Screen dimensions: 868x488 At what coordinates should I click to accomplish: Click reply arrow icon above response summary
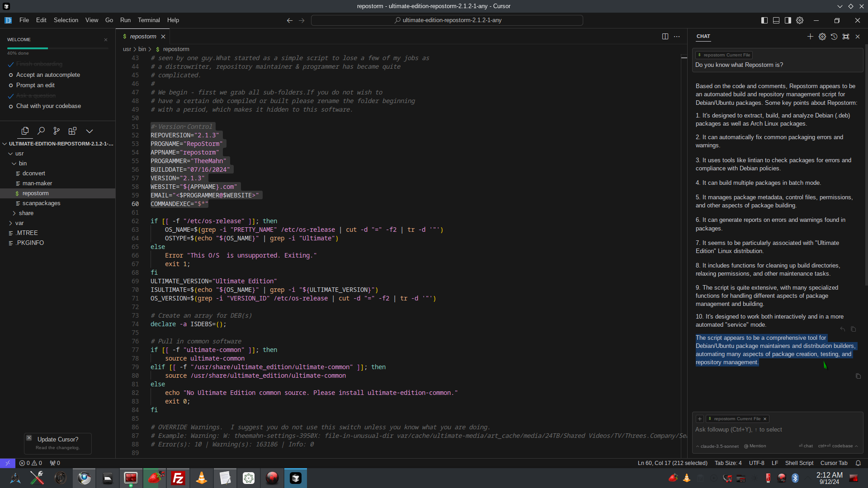tap(843, 329)
